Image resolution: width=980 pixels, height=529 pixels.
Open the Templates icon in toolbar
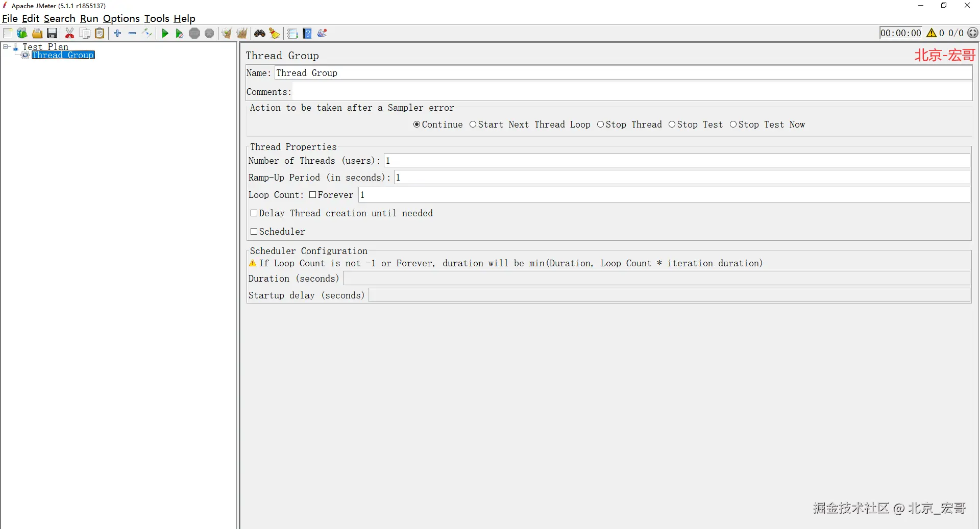click(22, 33)
